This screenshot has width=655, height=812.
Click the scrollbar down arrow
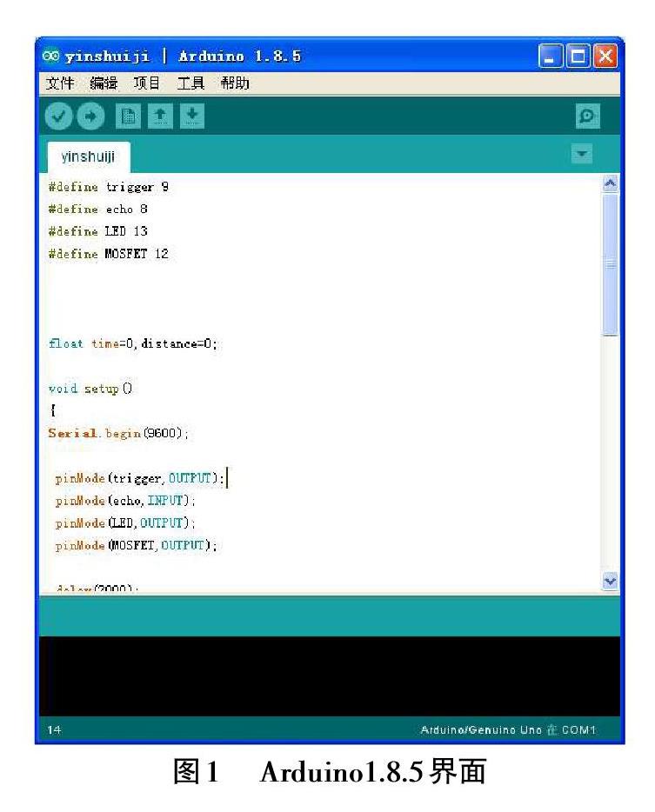pyautogui.click(x=611, y=581)
